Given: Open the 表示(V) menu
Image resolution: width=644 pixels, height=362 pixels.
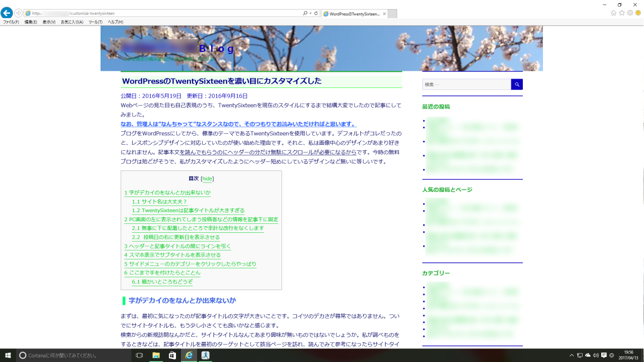Looking at the screenshot, I should point(49,22).
